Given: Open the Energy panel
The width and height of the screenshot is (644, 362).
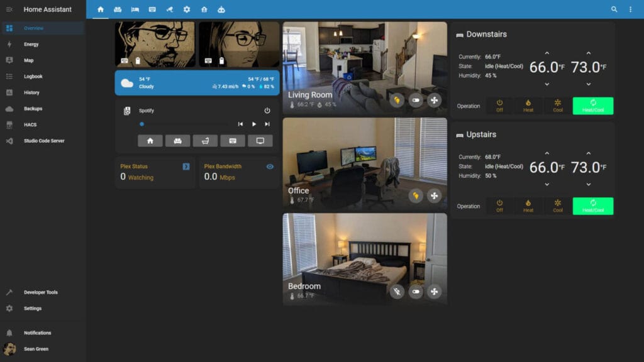Looking at the screenshot, I should (x=43, y=44).
